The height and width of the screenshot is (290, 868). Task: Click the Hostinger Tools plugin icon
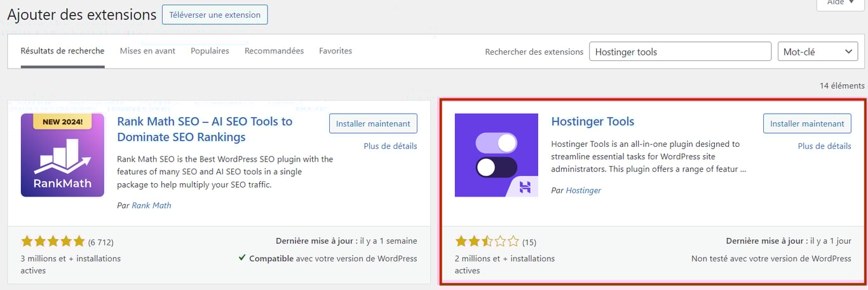coord(496,155)
